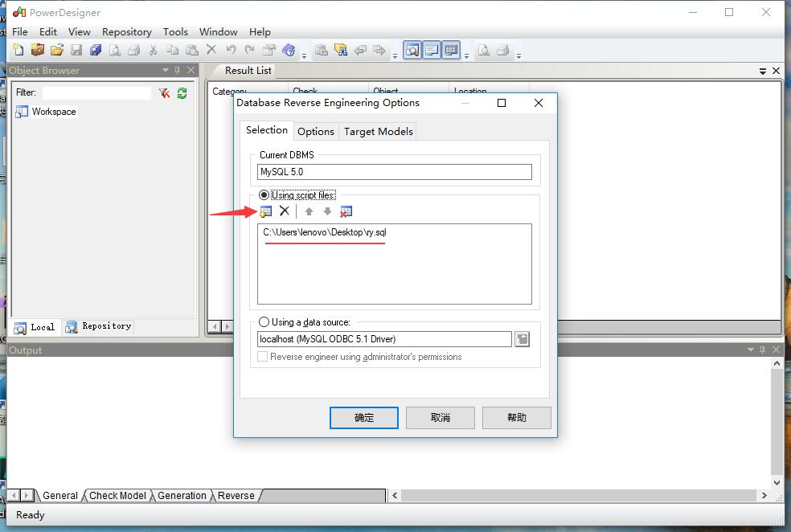Toggle the Result List view icon

451,50
